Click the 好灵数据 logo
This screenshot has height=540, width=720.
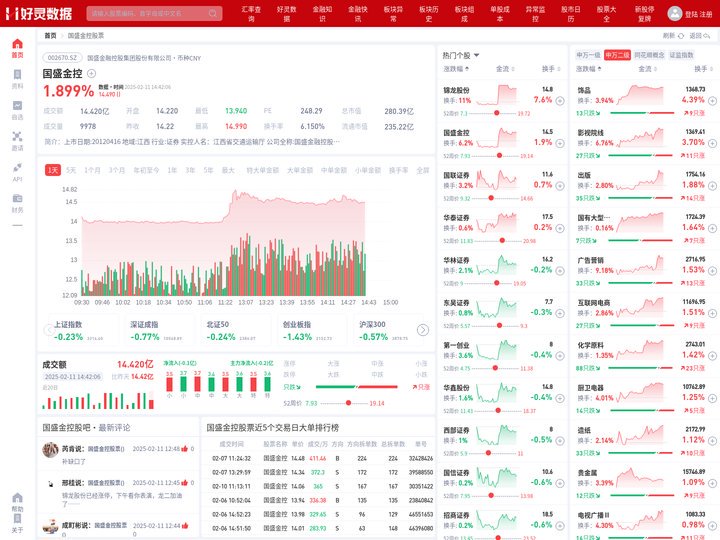coord(39,13)
